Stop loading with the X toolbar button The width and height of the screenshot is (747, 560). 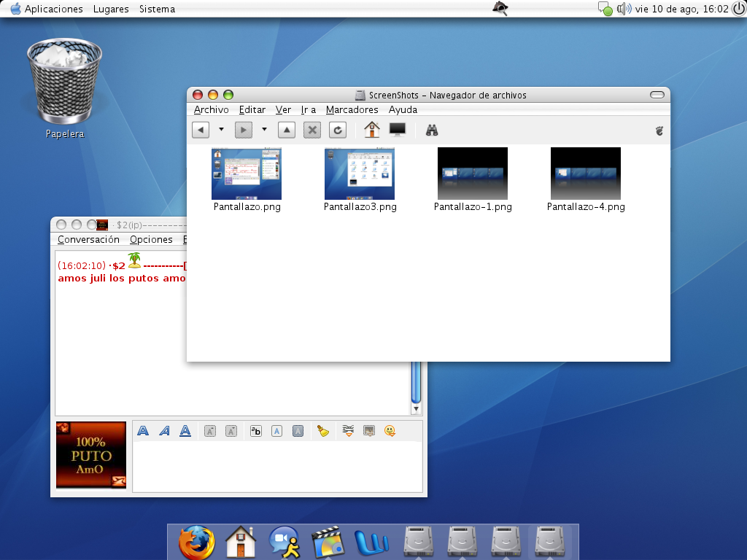[312, 130]
